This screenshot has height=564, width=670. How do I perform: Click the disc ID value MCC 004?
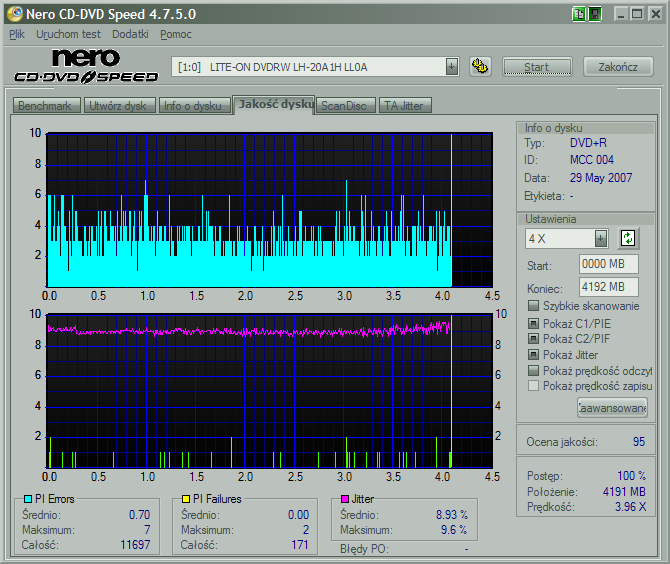[x=592, y=160]
